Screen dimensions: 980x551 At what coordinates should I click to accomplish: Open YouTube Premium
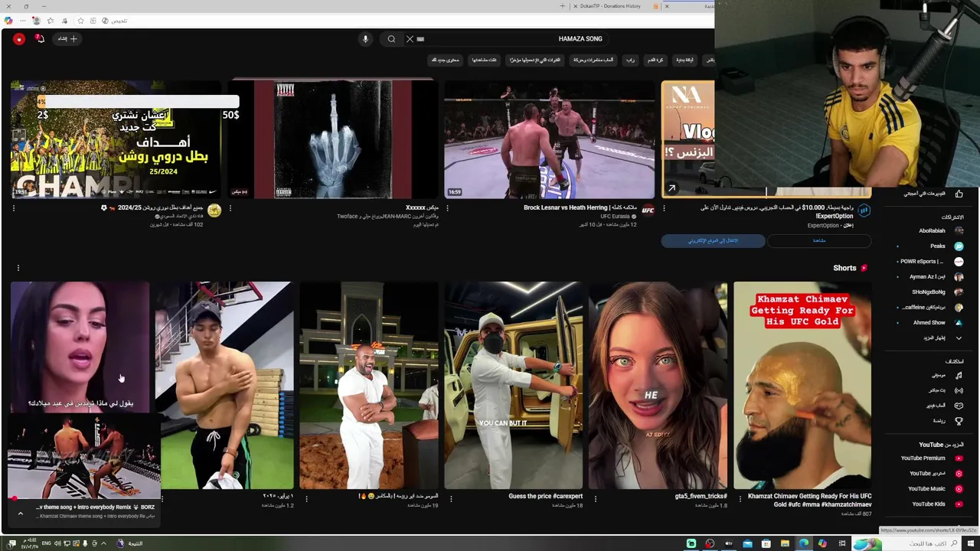[x=932, y=458]
